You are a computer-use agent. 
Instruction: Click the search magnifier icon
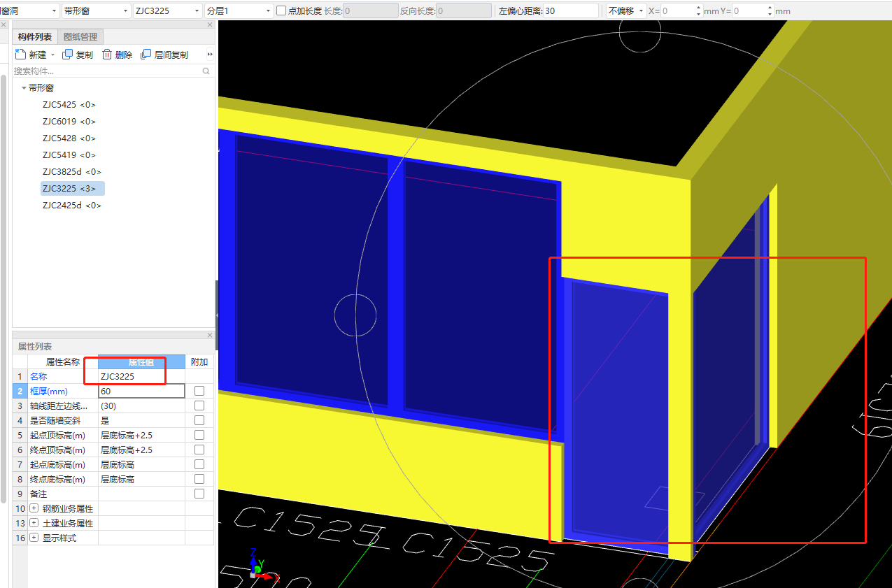(206, 71)
